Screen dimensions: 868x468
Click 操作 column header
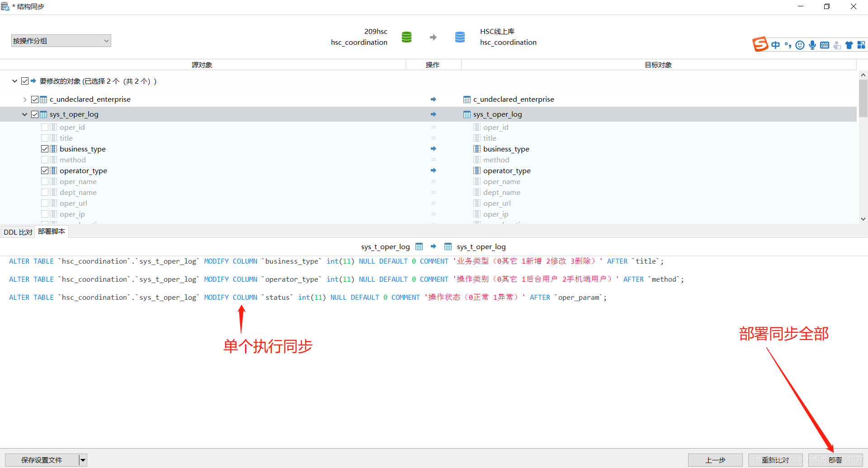pyautogui.click(x=433, y=65)
